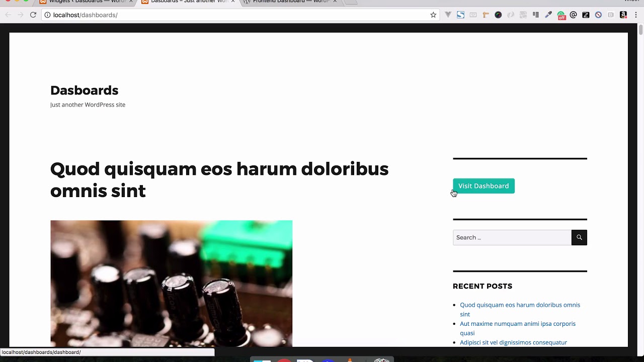Click the blue-red blocker circle extension icon

[598, 15]
